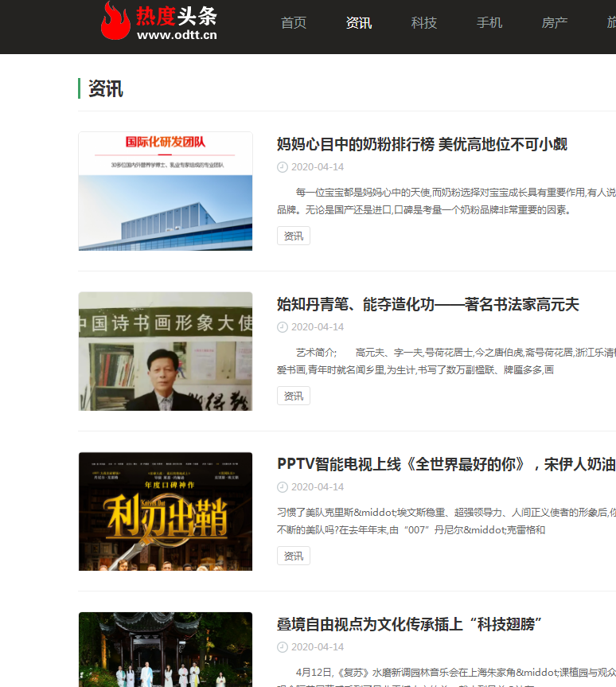616x687 pixels.
Task: Click 资讯 tag under the 奶粉排行榜 article
Action: (294, 236)
